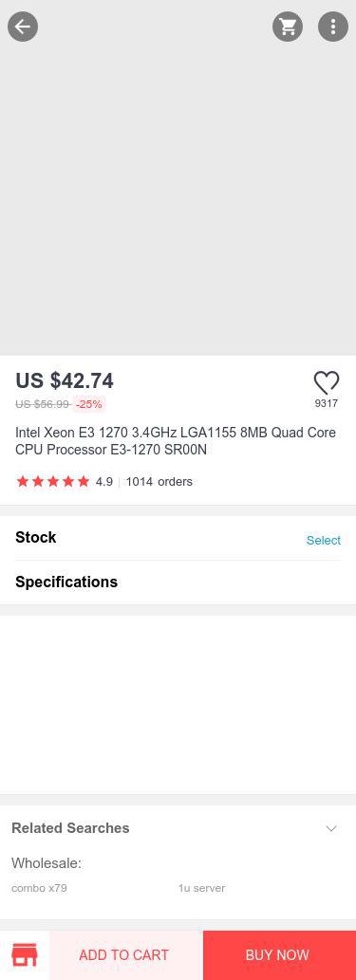Image resolution: width=356 pixels, height=980 pixels.
Task: Tap the heart wishlist icon
Action: coord(326,382)
